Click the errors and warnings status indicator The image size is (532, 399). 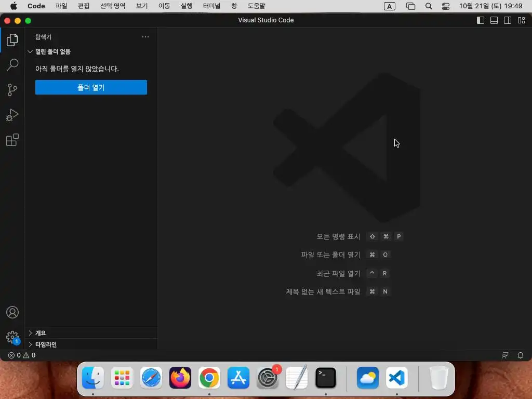[22, 355]
